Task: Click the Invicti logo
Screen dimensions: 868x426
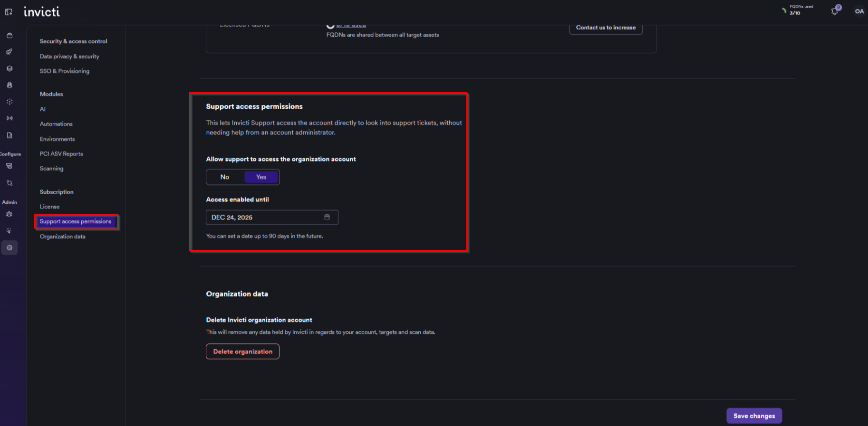Action: click(42, 11)
